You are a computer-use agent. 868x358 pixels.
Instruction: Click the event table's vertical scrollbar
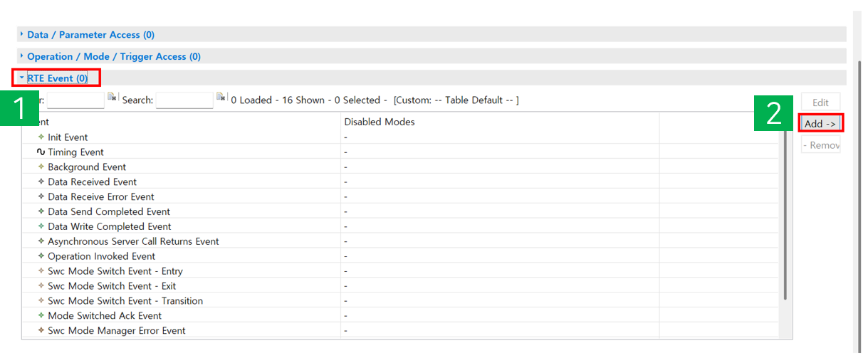pyautogui.click(x=785, y=214)
